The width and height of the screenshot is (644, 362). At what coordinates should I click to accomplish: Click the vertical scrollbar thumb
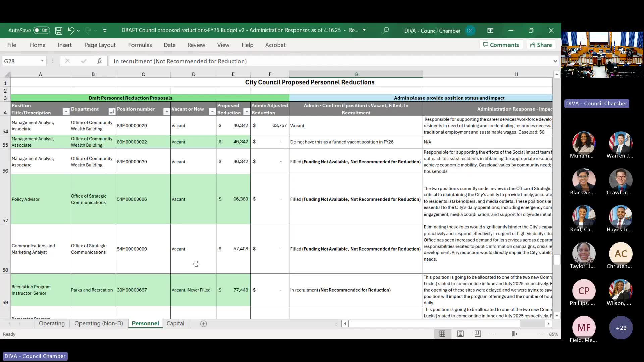(x=557, y=260)
